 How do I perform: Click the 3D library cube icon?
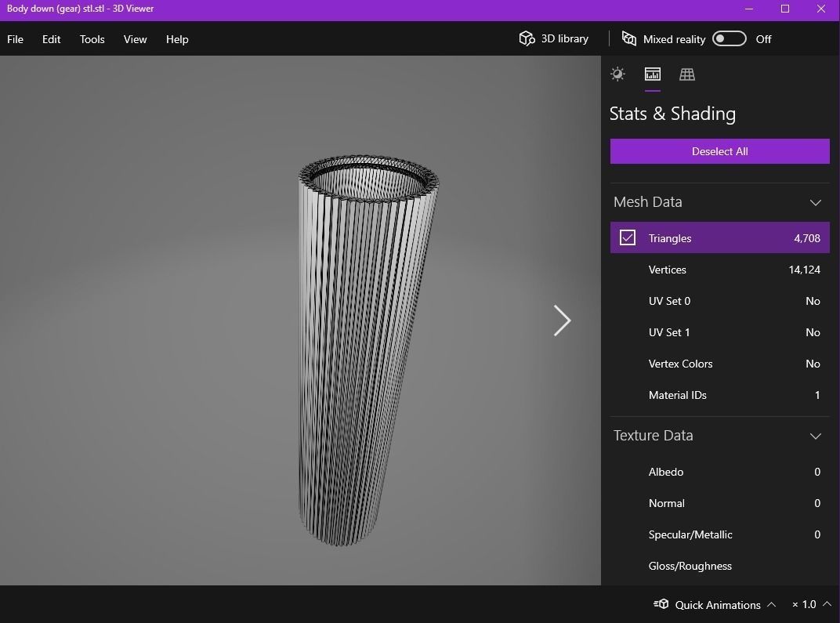(x=527, y=38)
